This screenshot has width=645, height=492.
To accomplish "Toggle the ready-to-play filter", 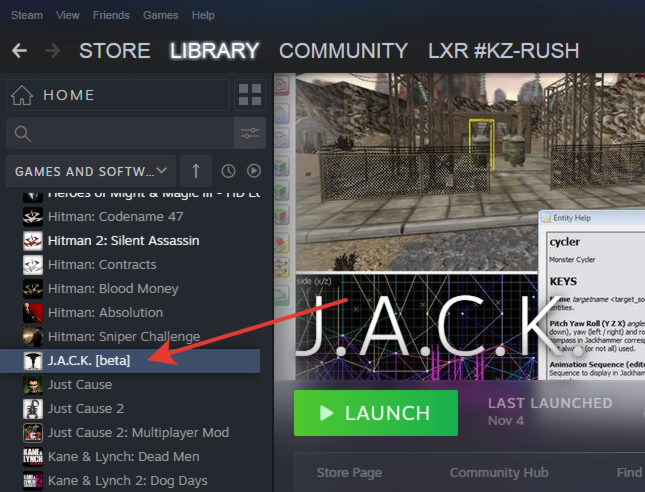I will (254, 171).
